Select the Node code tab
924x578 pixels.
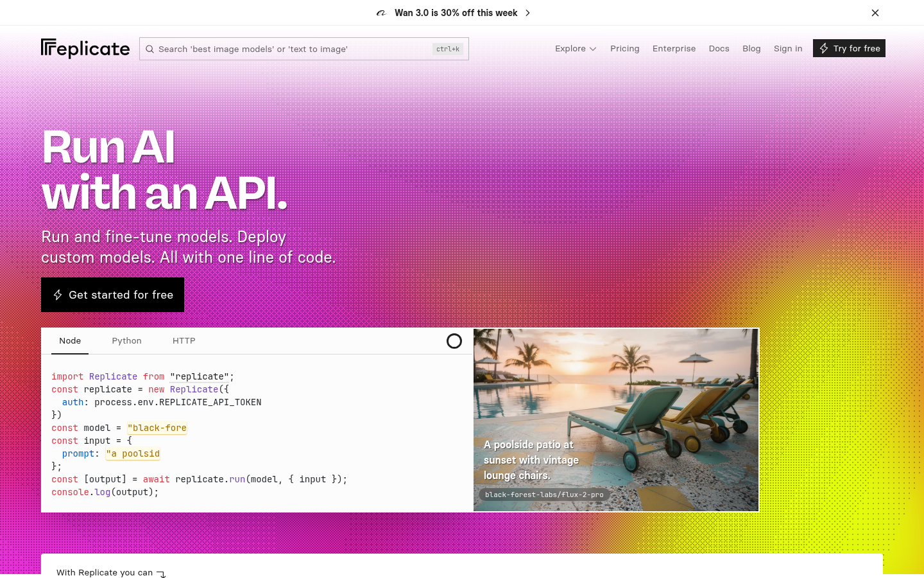pyautogui.click(x=70, y=341)
